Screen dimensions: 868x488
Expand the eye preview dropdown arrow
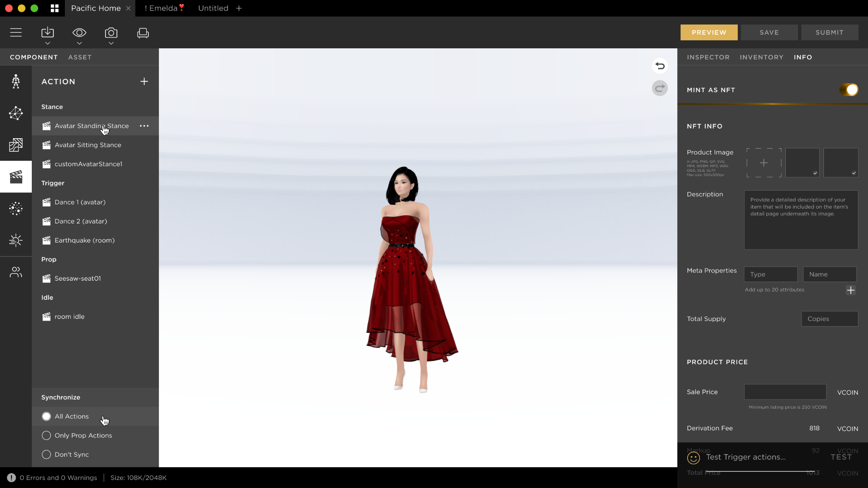pyautogui.click(x=79, y=42)
